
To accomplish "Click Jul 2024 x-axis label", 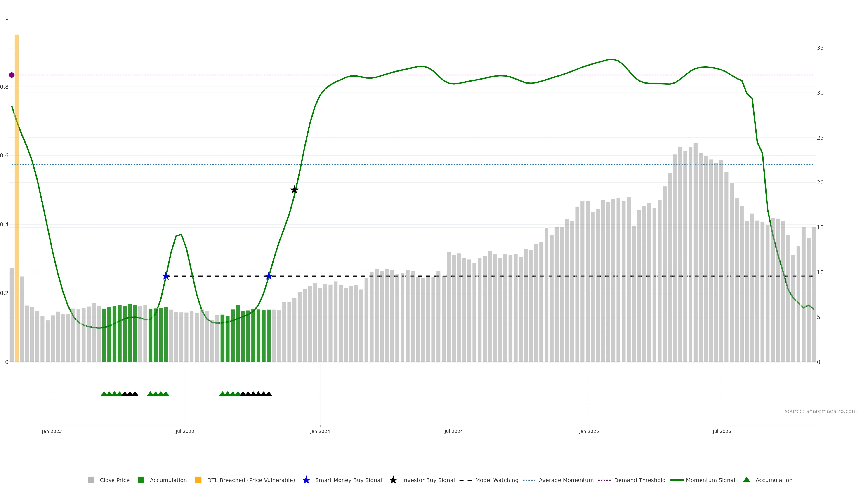I will [x=453, y=431].
